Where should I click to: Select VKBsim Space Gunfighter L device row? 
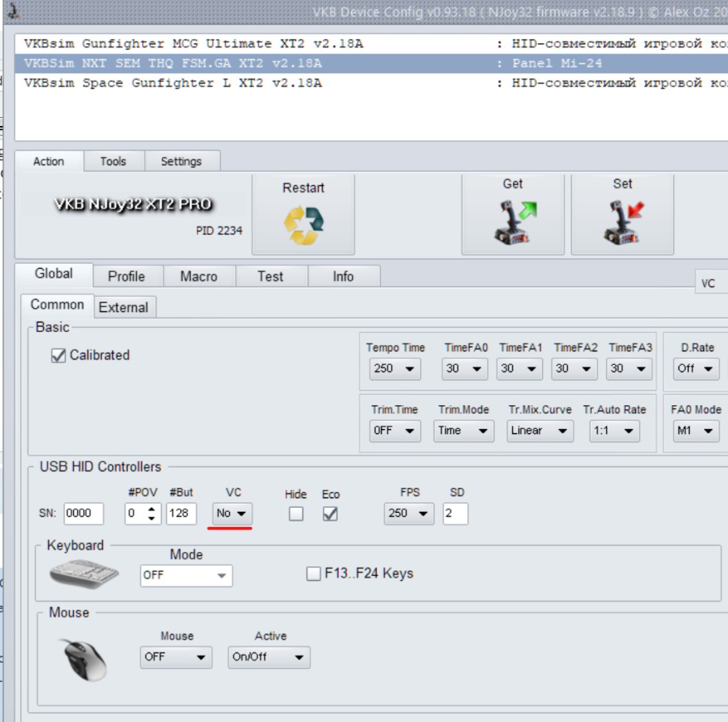click(371, 83)
